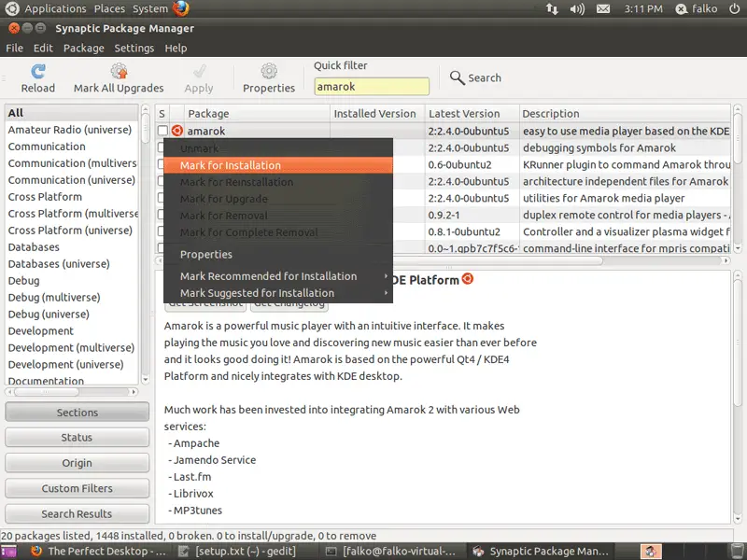Click the Ubuntu supported icon in amarok row
Screen dimensions: 747x560
point(177,131)
